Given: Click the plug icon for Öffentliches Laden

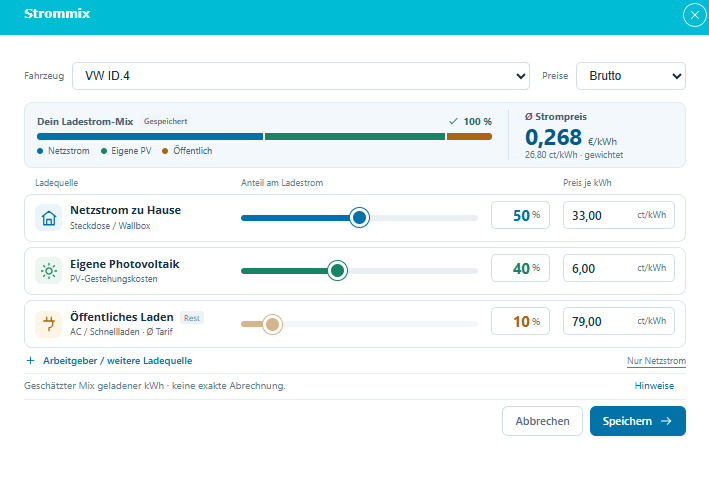Looking at the screenshot, I should click(x=48, y=324).
